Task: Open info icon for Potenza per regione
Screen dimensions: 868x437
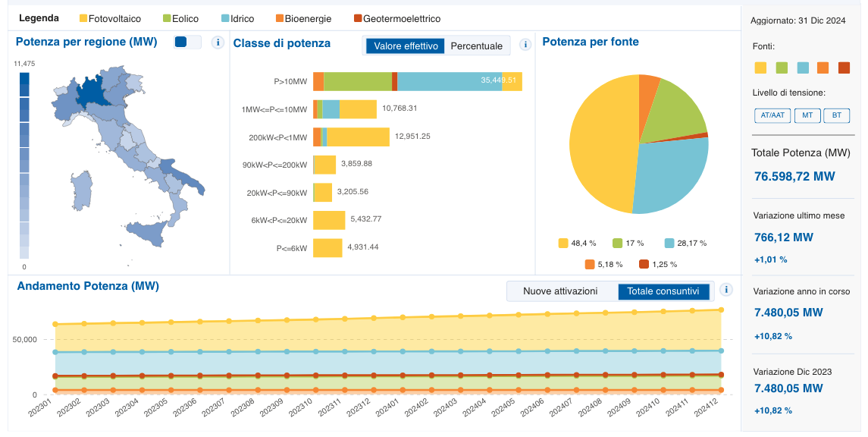Action: 218,42
